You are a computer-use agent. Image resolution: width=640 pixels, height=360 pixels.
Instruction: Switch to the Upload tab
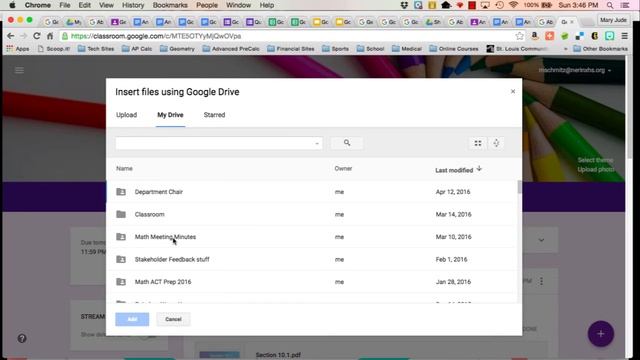click(x=127, y=115)
